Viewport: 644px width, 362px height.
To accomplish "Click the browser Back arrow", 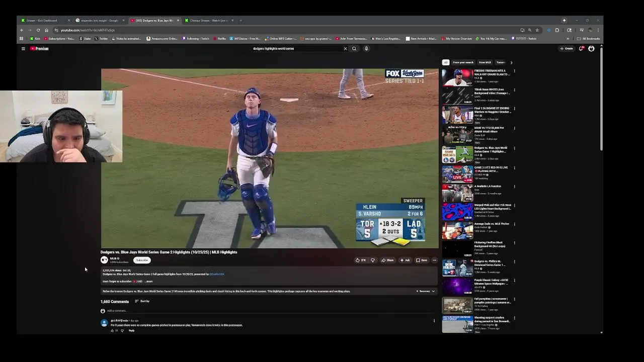I will [22, 30].
